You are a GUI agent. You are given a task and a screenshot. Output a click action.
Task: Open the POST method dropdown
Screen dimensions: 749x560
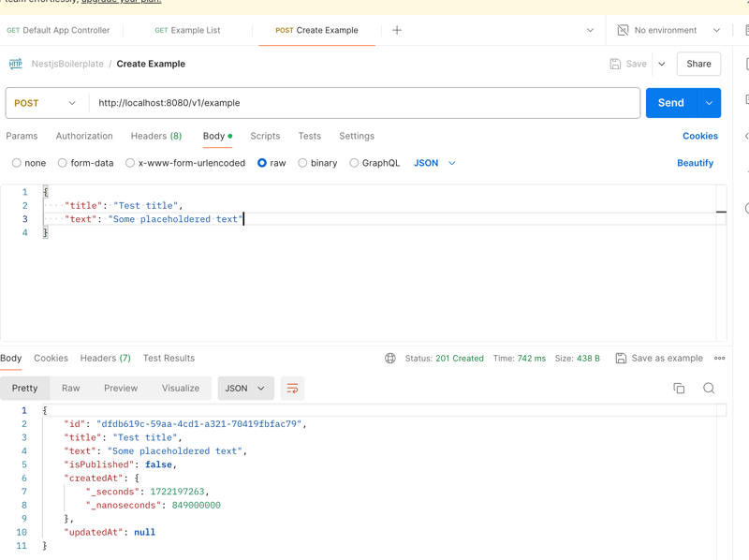coord(45,103)
